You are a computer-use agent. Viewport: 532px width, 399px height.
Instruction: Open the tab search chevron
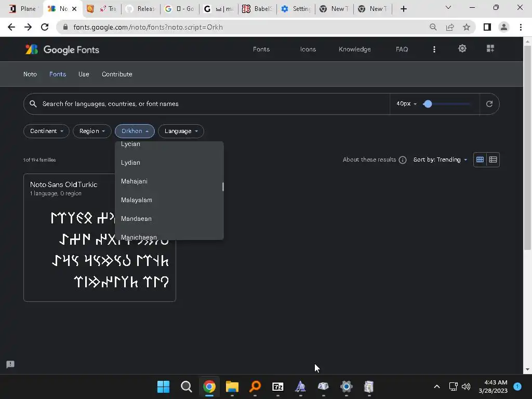(x=448, y=7)
